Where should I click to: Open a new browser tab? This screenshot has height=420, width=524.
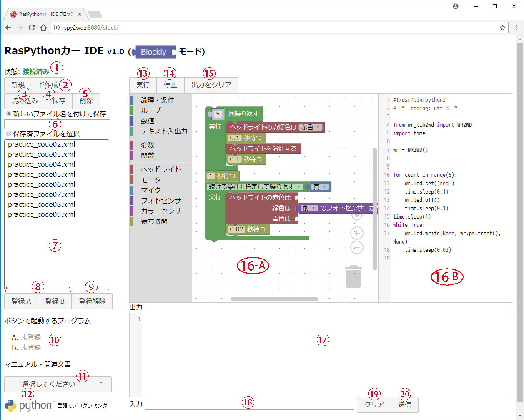click(95, 14)
